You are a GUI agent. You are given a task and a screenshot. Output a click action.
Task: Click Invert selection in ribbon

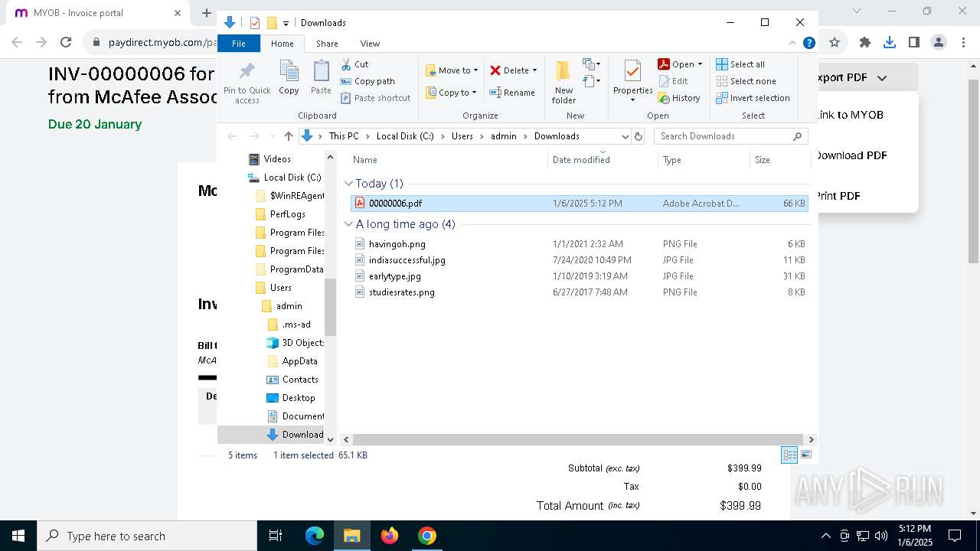[753, 98]
